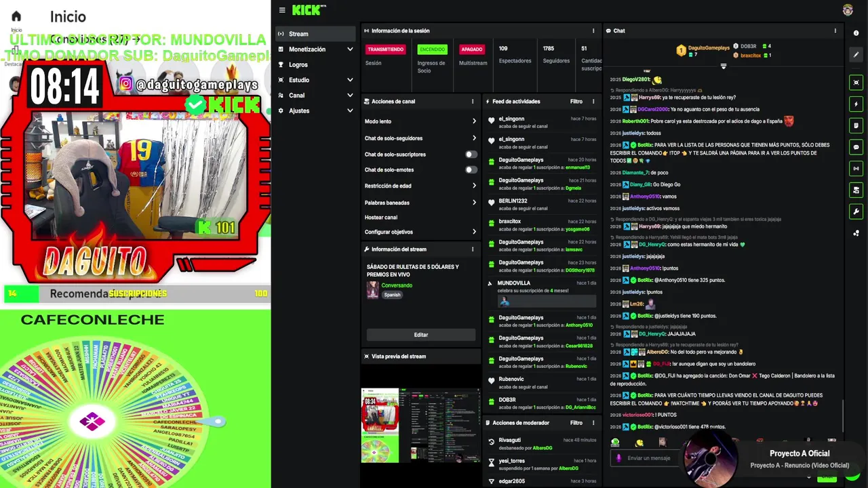The height and width of the screenshot is (488, 868).
Task: Toggle Chat de solo-suscriptores switch
Action: (x=471, y=155)
